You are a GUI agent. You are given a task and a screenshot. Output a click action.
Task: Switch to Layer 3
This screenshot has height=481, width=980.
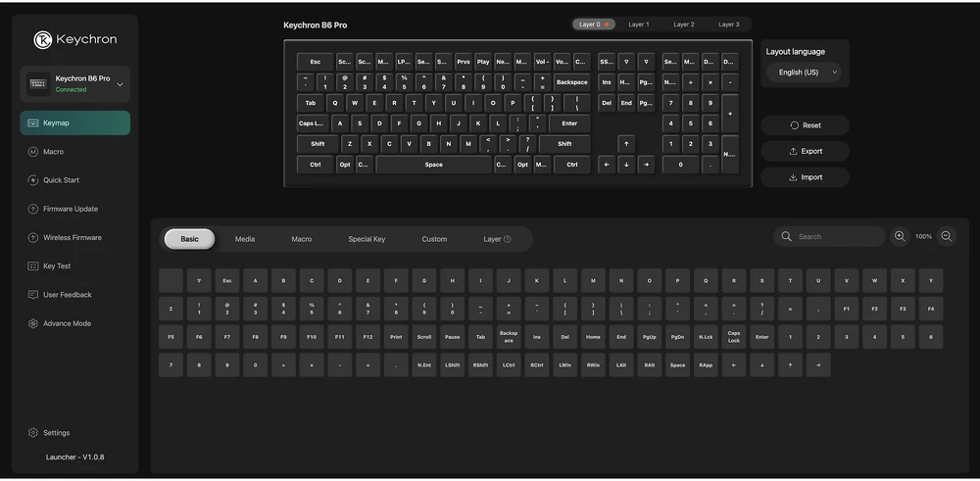pyautogui.click(x=729, y=24)
